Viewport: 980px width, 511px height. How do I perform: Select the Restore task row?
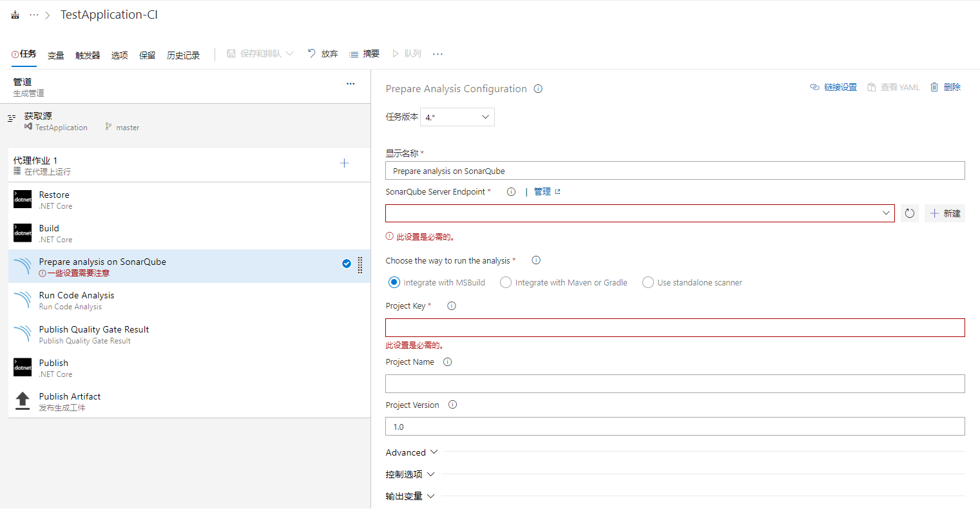point(189,199)
